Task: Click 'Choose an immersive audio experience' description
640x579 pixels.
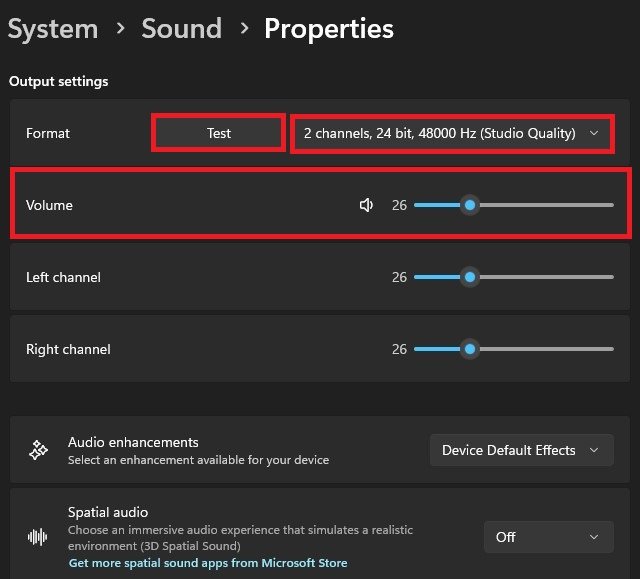Action: click(240, 538)
